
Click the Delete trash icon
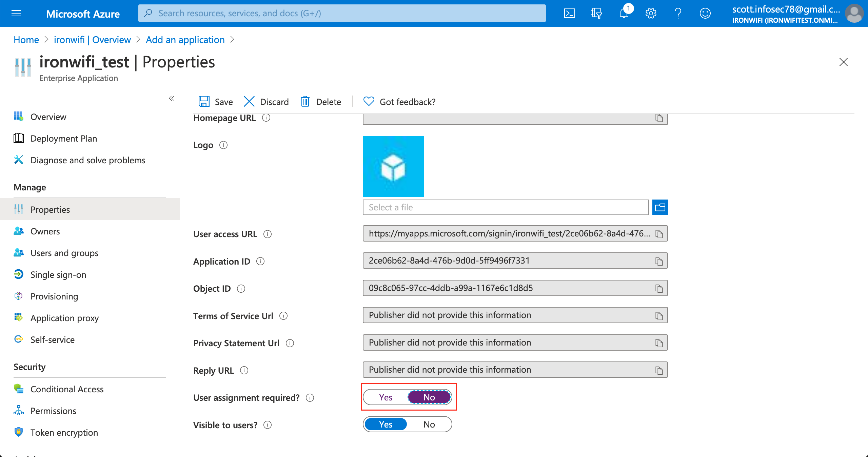coord(305,101)
